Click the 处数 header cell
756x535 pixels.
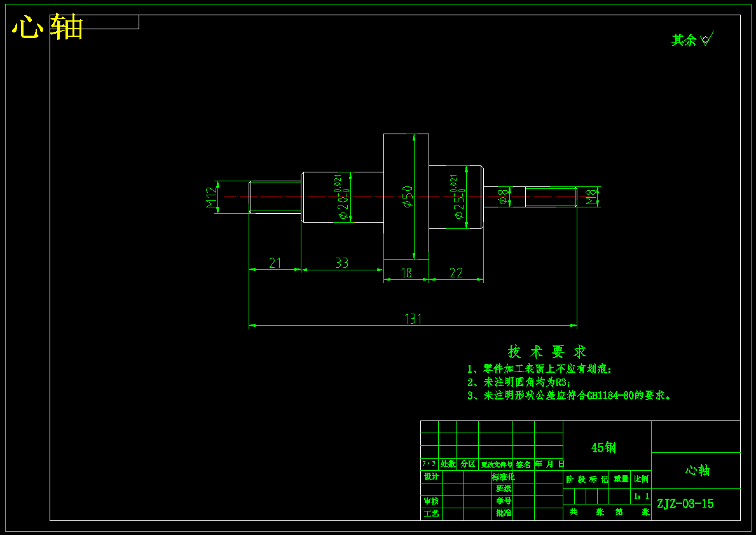448,464
